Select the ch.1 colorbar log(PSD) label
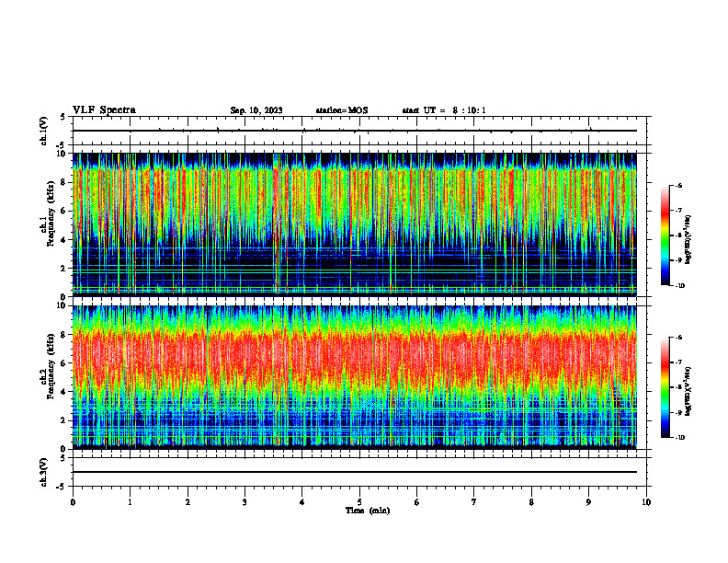The height and width of the screenshot is (563, 728). tap(688, 240)
